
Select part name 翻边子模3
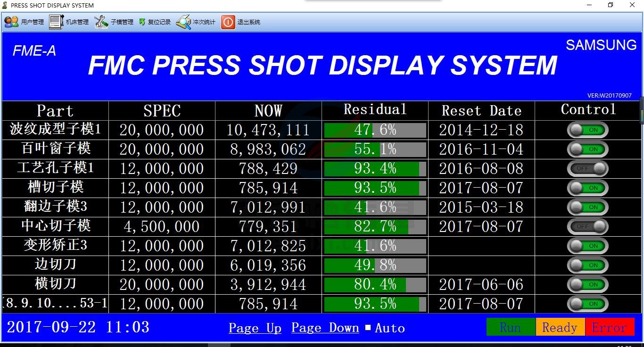(56, 207)
